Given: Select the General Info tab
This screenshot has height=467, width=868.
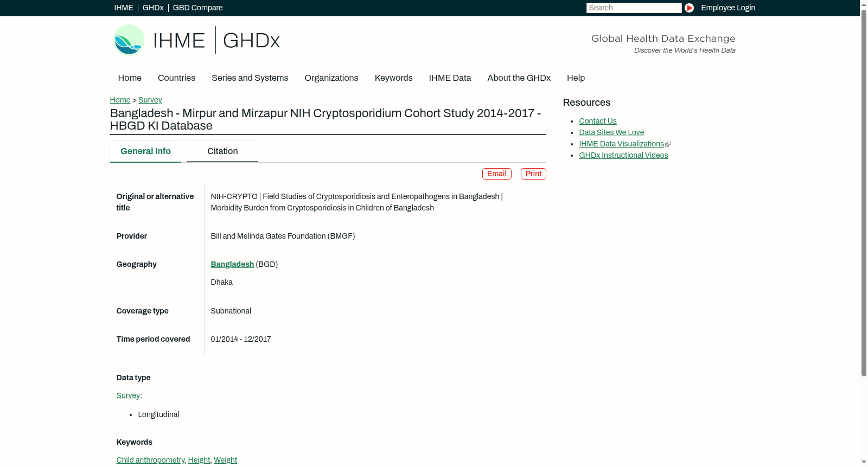Looking at the screenshot, I should tap(145, 151).
